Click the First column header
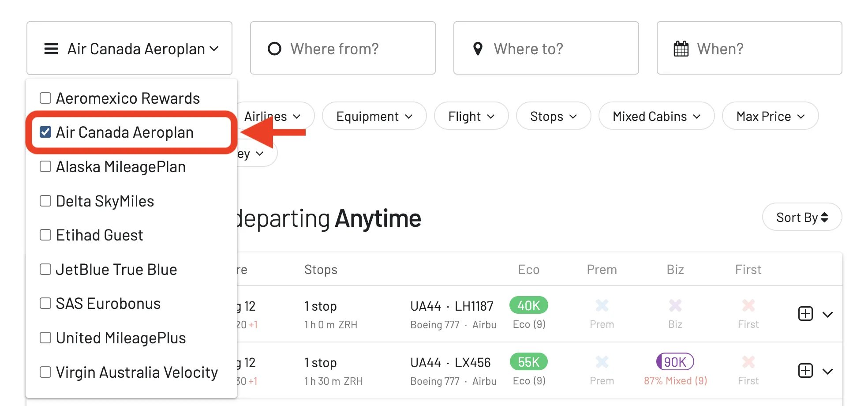The width and height of the screenshot is (868, 406). (748, 270)
